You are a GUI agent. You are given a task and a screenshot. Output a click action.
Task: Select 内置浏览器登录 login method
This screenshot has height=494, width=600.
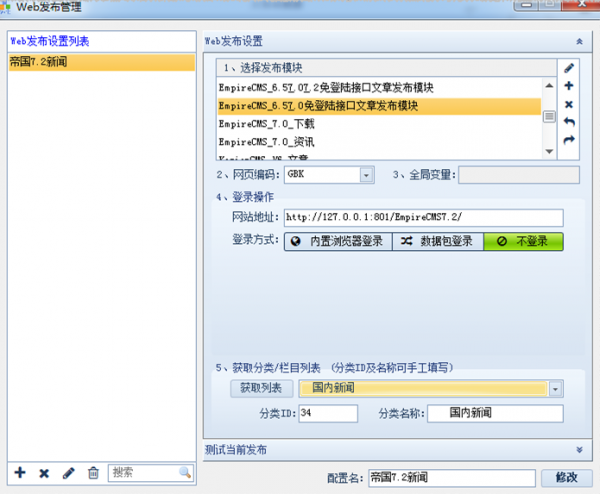(334, 242)
